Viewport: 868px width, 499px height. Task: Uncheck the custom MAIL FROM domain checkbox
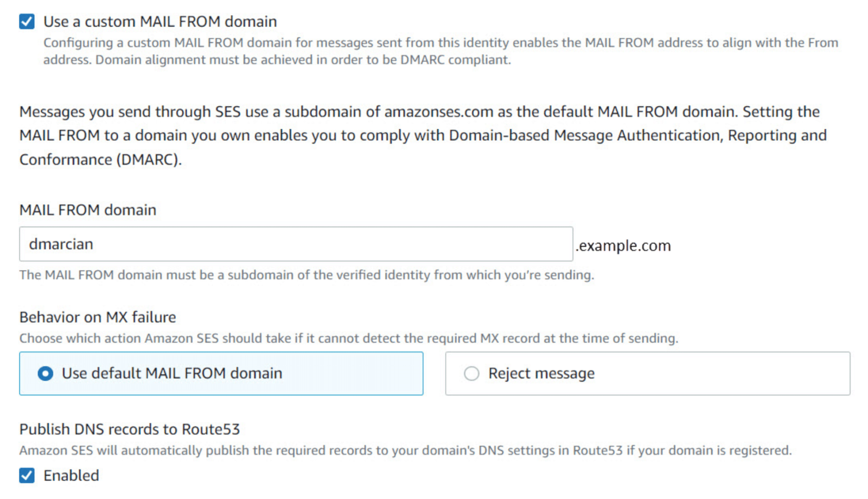click(x=27, y=22)
